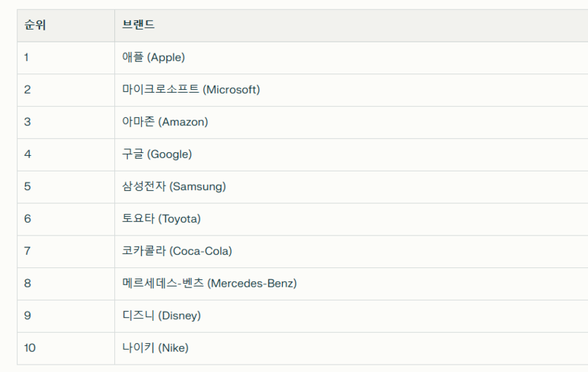Select the 삼성전자 (Samsung) cell
The height and width of the screenshot is (372, 588).
pos(174,186)
